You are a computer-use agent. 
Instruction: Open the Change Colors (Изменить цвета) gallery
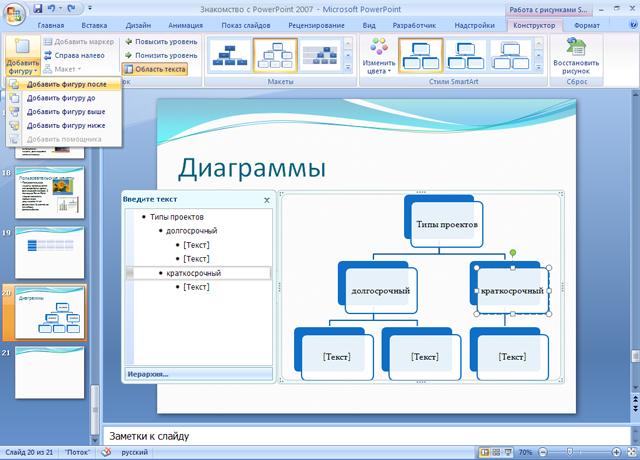379,55
